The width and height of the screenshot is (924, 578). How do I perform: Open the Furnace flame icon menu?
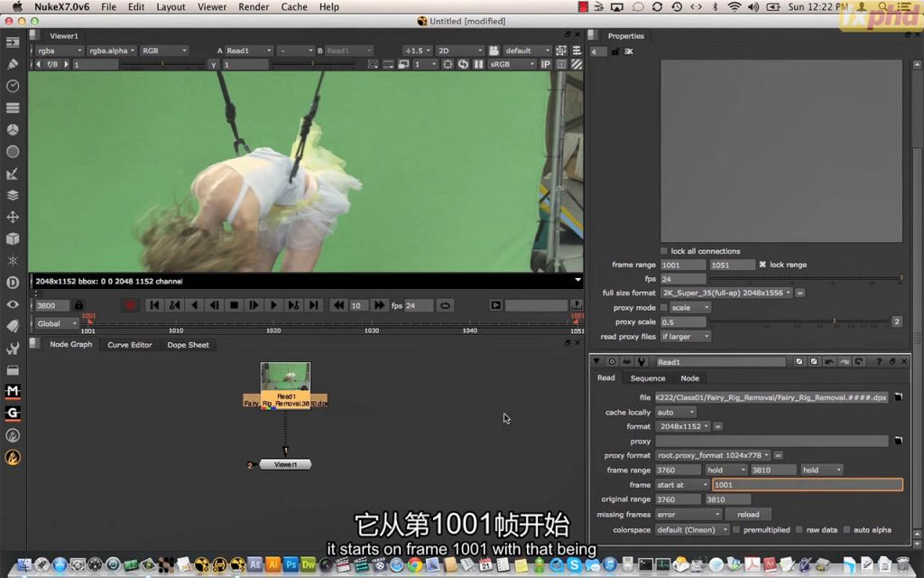(13, 457)
